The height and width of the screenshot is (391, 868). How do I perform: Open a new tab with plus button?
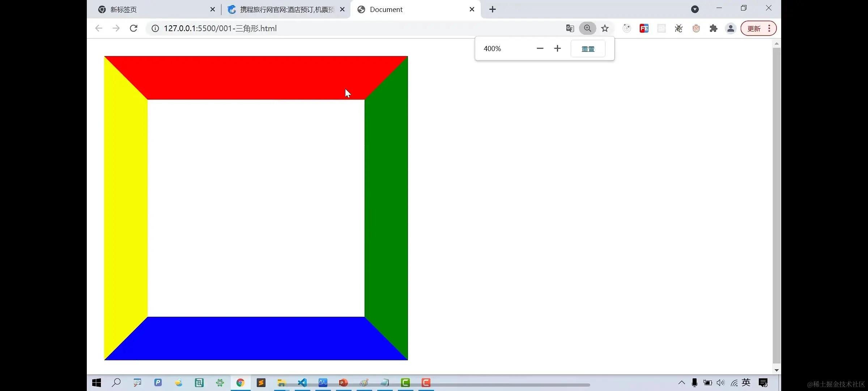click(493, 9)
